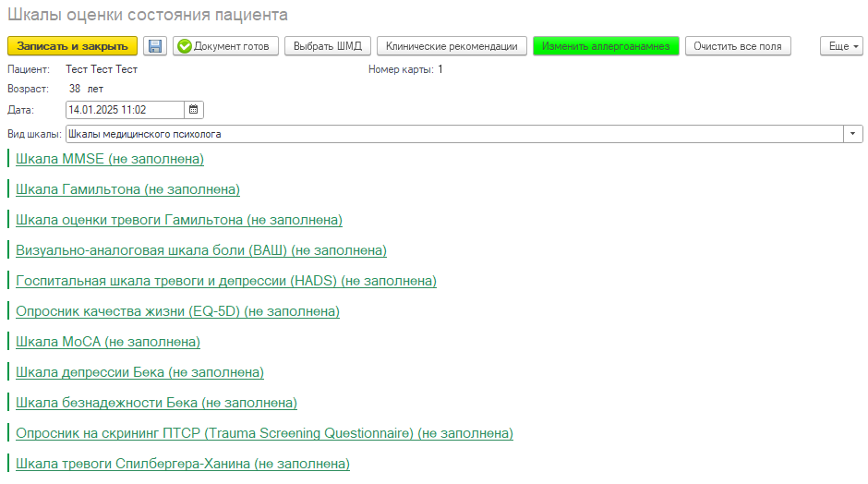Open the Шкала MMSE link

[110, 160]
